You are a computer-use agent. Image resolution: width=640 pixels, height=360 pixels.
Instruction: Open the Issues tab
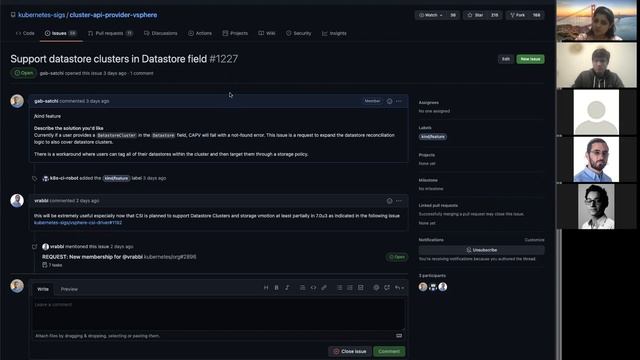(60, 33)
